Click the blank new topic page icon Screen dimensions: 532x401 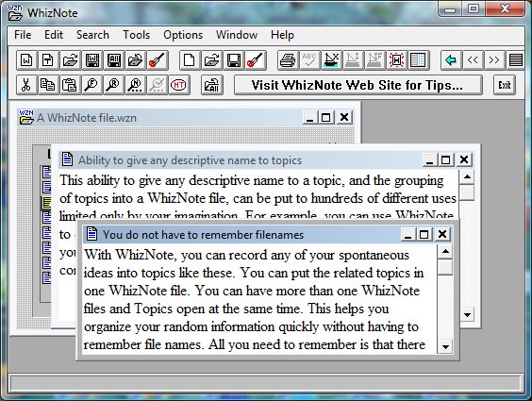(189, 60)
